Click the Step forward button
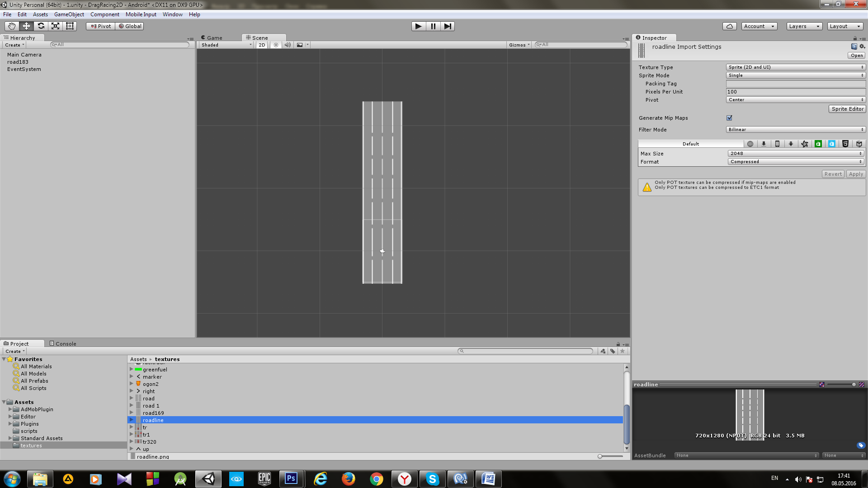The width and height of the screenshot is (868, 488). click(x=447, y=26)
